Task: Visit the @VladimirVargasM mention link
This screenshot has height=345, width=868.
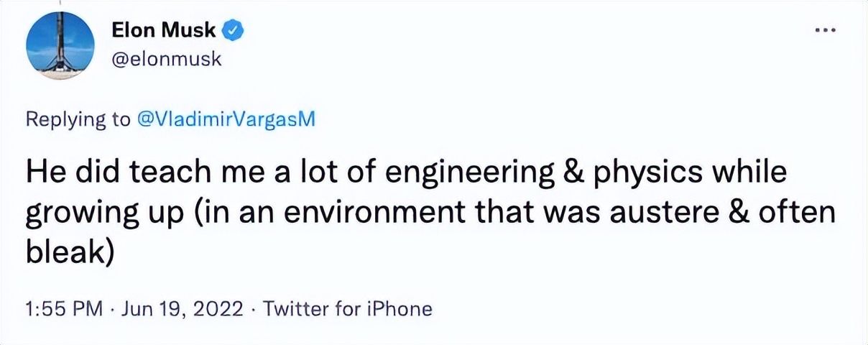Action: tap(226, 120)
